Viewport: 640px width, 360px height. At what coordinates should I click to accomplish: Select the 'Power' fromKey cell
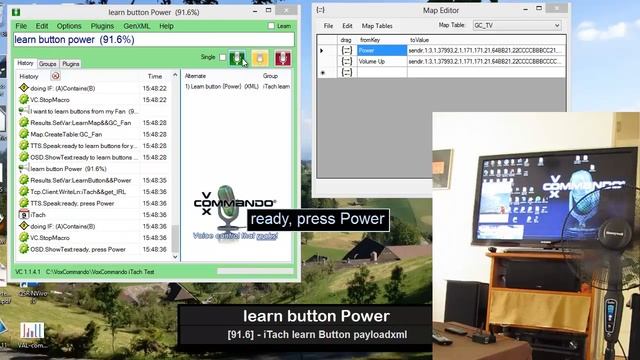pos(382,51)
